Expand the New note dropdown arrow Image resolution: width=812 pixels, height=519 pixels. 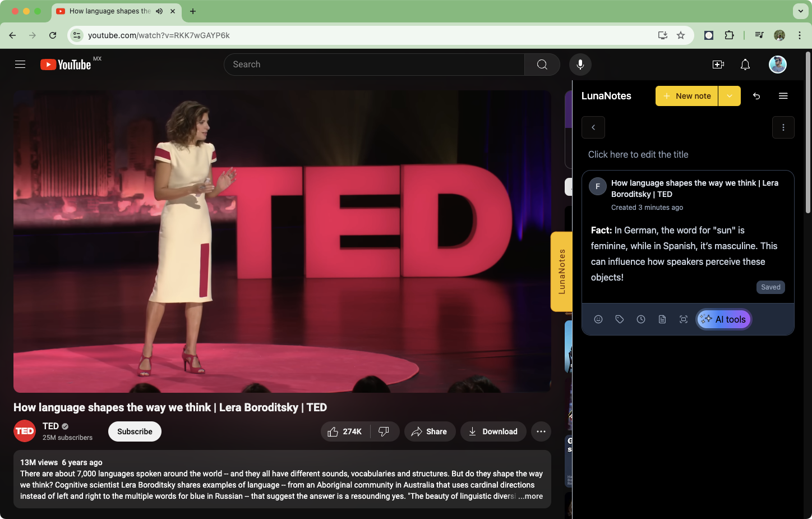point(730,96)
